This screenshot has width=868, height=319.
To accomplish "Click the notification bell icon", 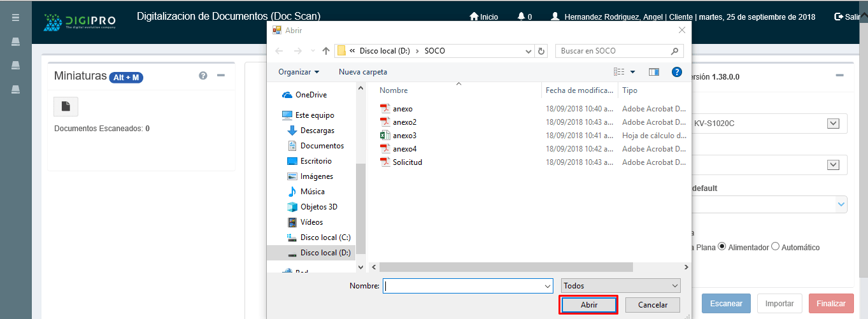I will point(522,17).
